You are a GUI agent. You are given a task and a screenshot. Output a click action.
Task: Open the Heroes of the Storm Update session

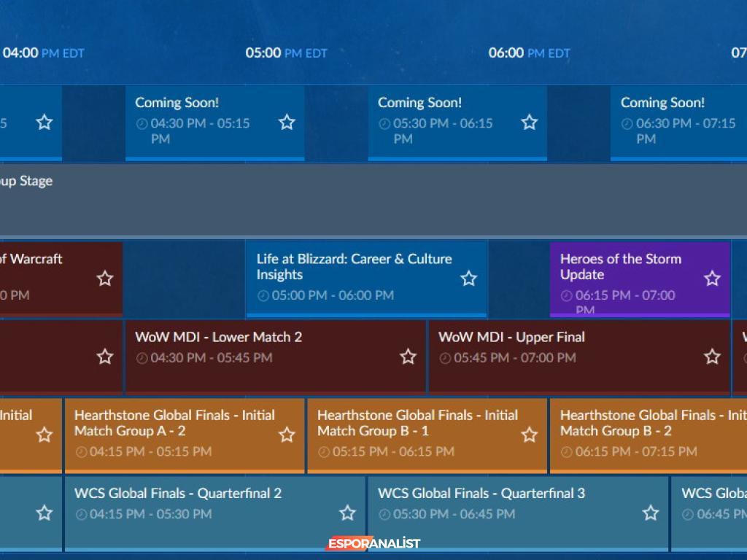click(x=640, y=279)
